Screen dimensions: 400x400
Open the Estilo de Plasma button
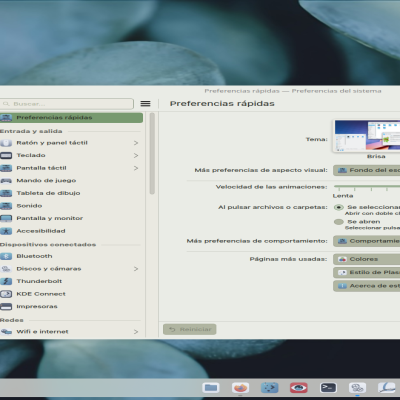tap(367, 272)
